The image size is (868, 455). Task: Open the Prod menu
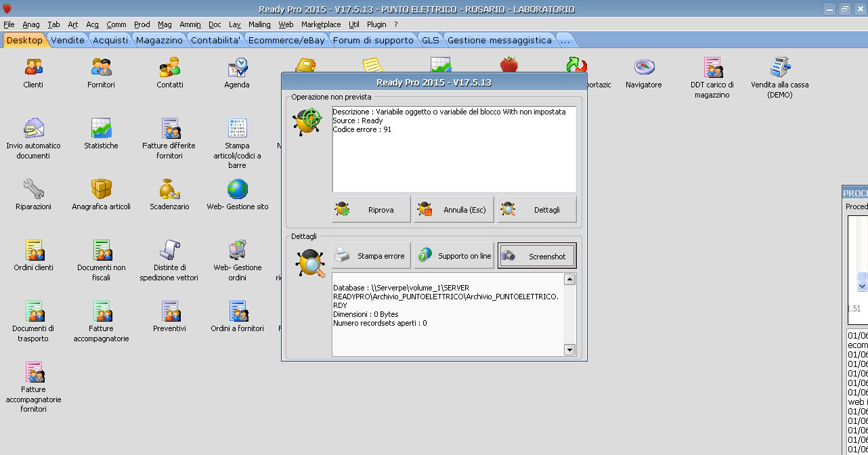click(142, 24)
